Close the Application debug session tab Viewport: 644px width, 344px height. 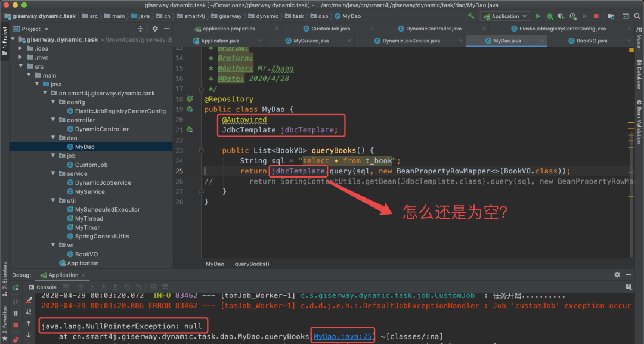(x=83, y=275)
